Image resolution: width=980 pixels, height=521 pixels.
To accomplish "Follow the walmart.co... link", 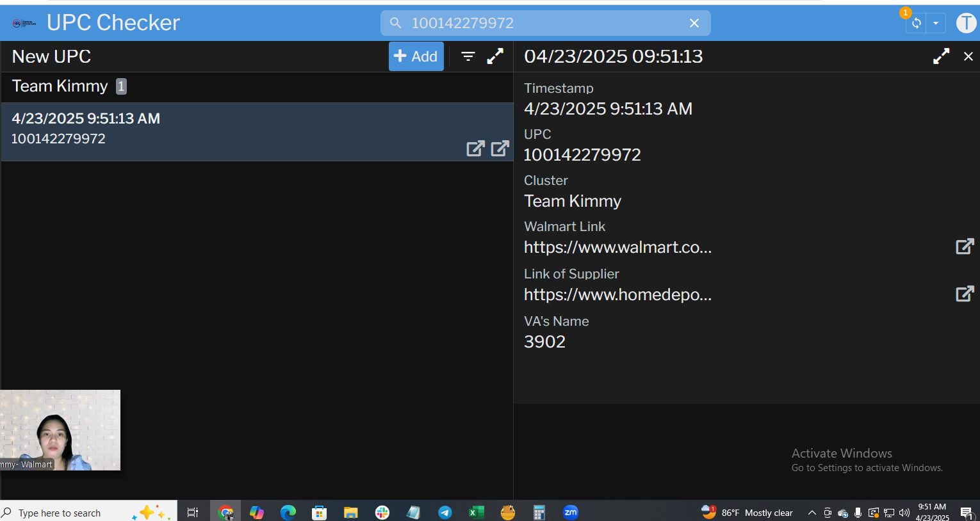I will pyautogui.click(x=617, y=247).
